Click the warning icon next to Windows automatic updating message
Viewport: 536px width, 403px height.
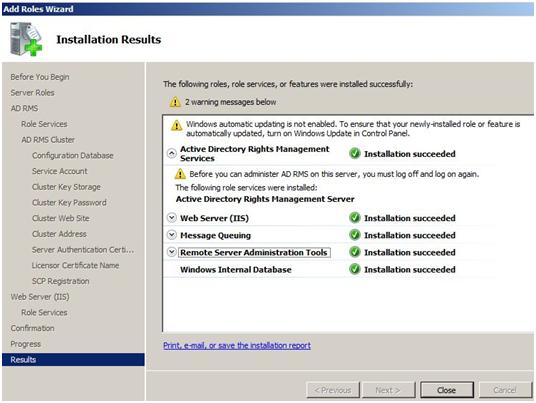(176, 125)
